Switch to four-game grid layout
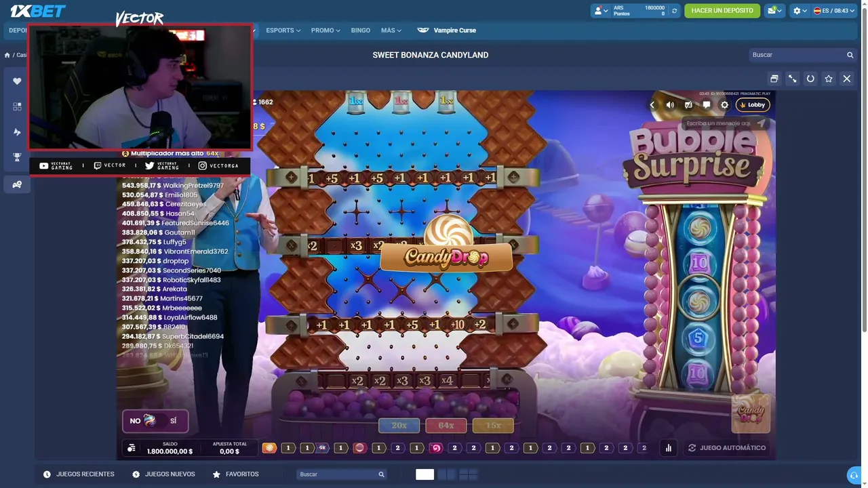868x488 pixels. point(469,474)
